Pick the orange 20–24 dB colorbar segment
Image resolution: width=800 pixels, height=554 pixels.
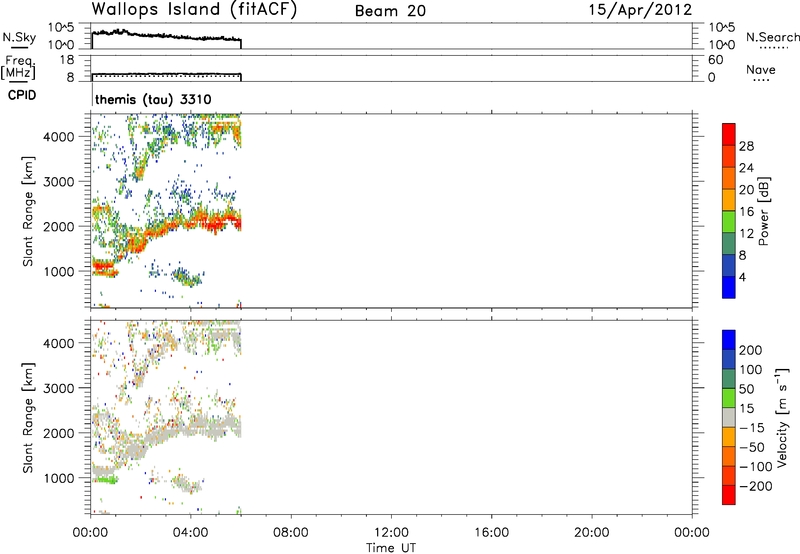click(729, 178)
